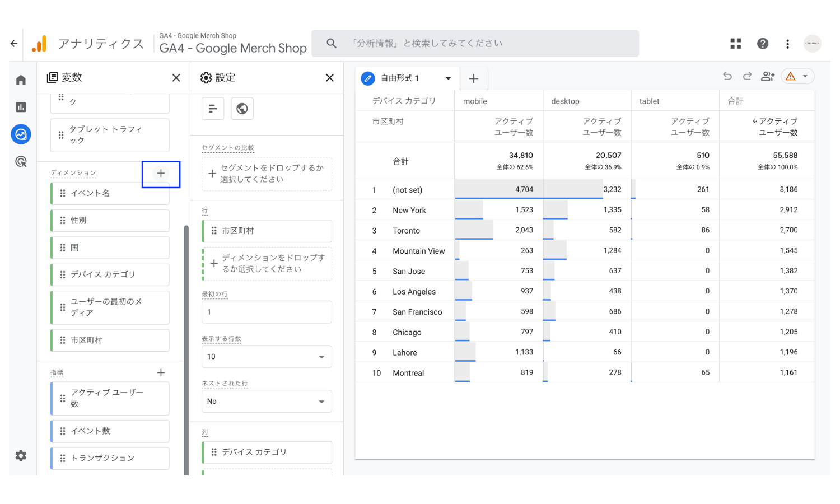Add a new dimension with plus icon
The image size is (840, 504).
tap(161, 174)
